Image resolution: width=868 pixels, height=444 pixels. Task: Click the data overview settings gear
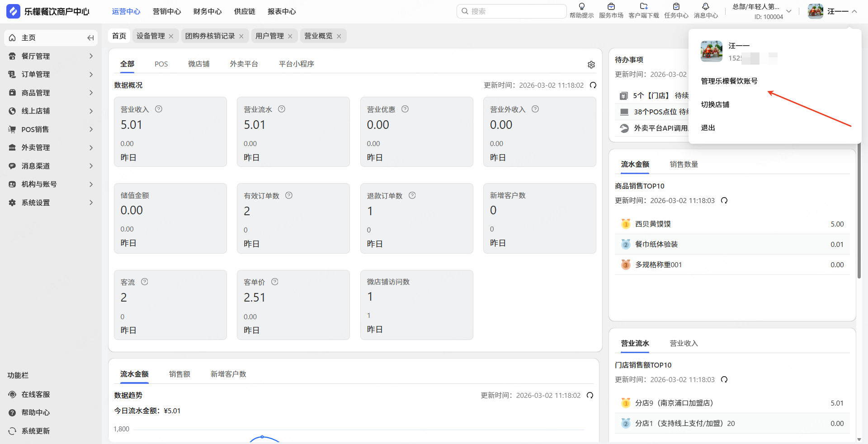pos(591,65)
